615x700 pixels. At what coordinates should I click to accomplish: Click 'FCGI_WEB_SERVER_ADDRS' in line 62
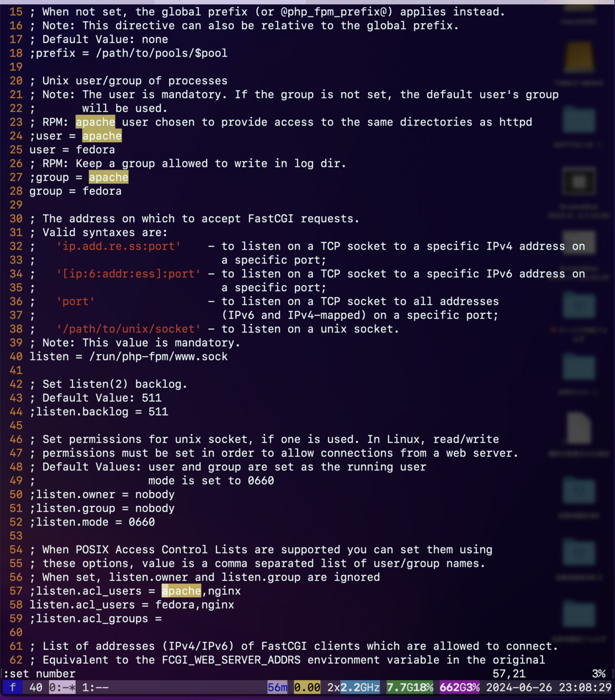(231, 660)
